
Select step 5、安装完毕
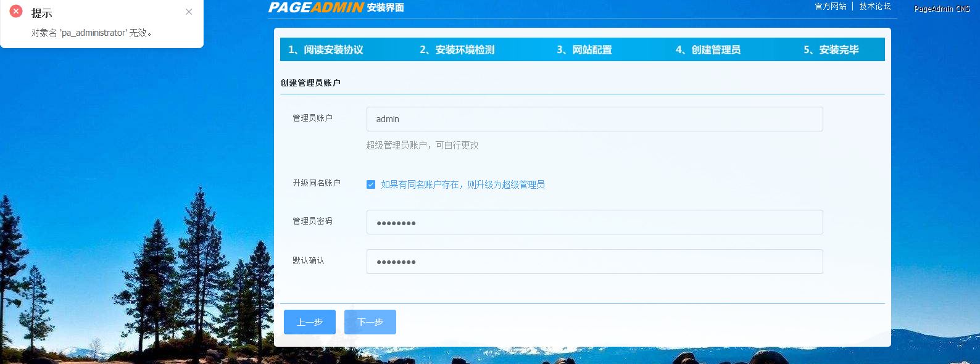tap(831, 49)
